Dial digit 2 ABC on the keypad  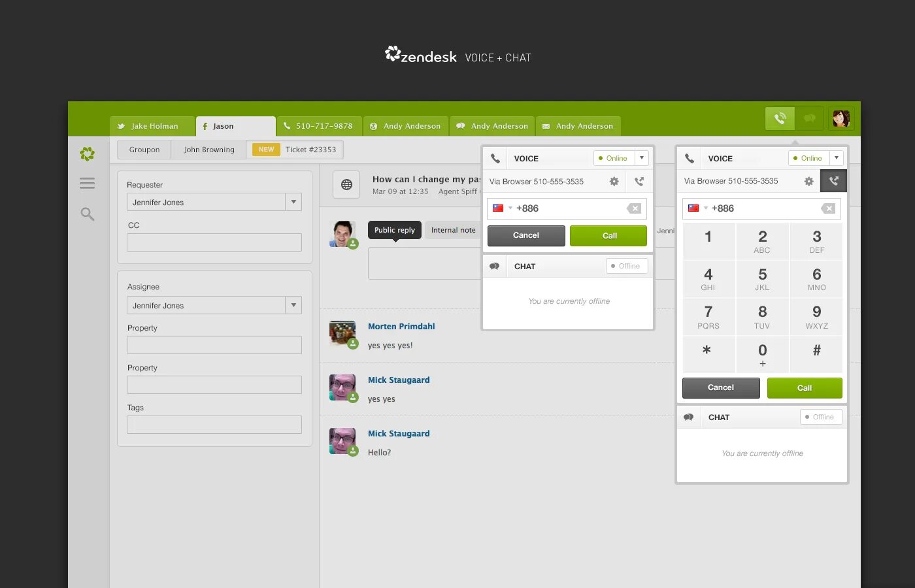tap(762, 241)
